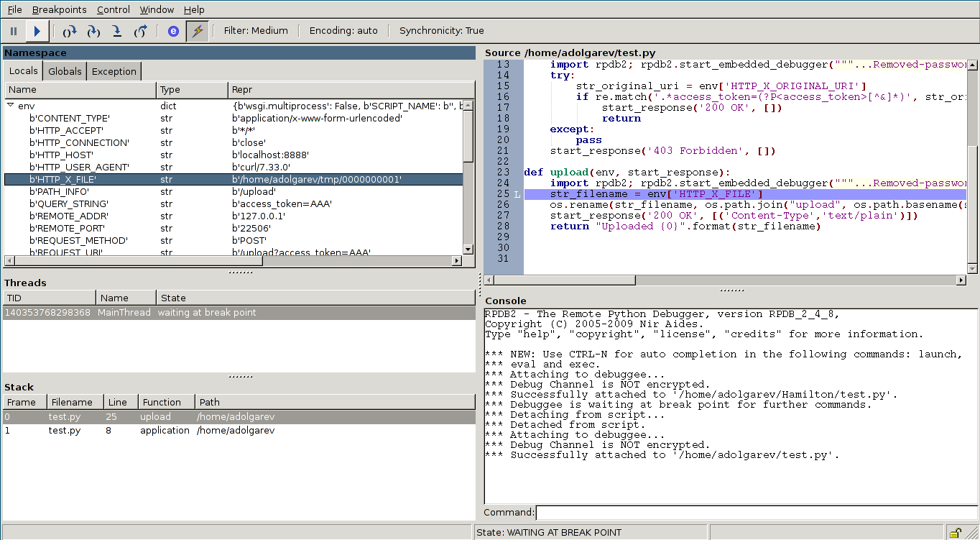Click the Break (pause) toolbar icon
980x540 pixels.
coord(14,31)
